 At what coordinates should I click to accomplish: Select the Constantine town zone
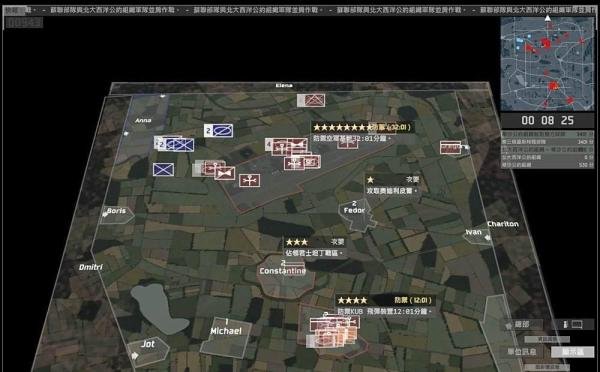click(x=285, y=277)
